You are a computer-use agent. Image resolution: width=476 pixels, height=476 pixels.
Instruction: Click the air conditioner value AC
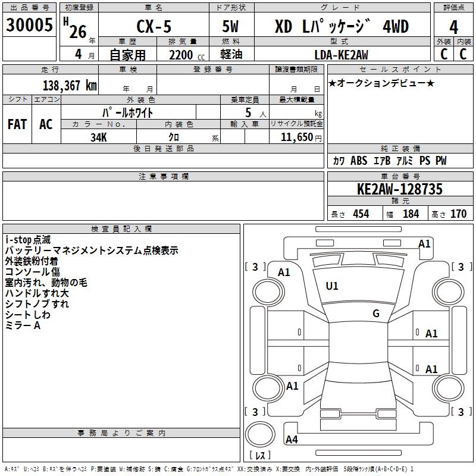tap(46, 124)
